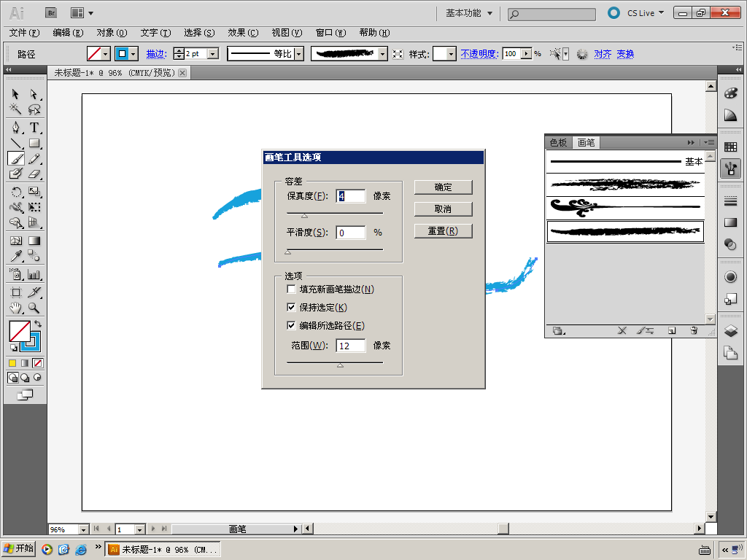Enable 填充新画笔描边 checkbox

291,289
